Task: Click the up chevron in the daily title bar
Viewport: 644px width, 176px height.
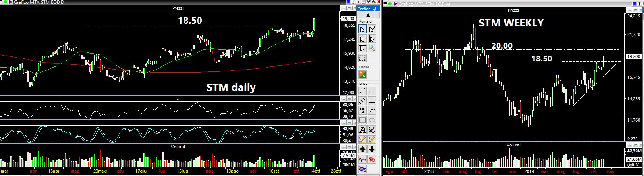Action: pos(374,2)
